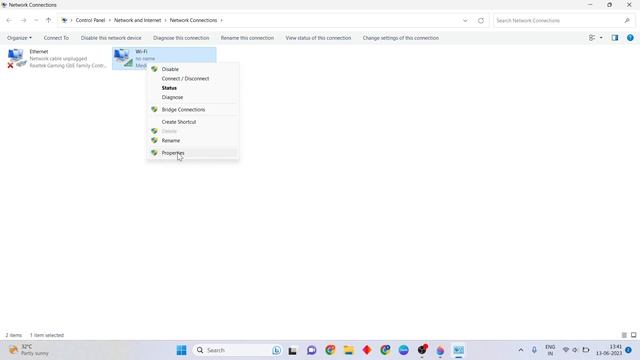Click the search magnifier icon
Viewport: 640px width, 360px height.
(627, 20)
